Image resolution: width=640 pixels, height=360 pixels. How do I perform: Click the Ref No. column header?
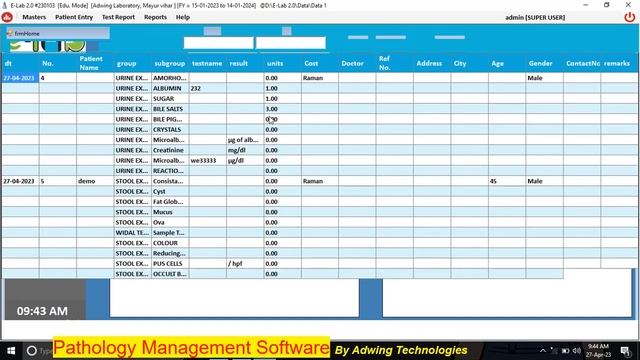(395, 63)
